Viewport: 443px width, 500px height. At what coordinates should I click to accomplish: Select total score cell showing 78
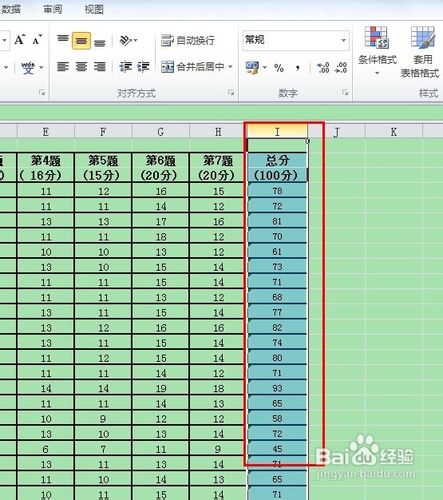tap(277, 191)
